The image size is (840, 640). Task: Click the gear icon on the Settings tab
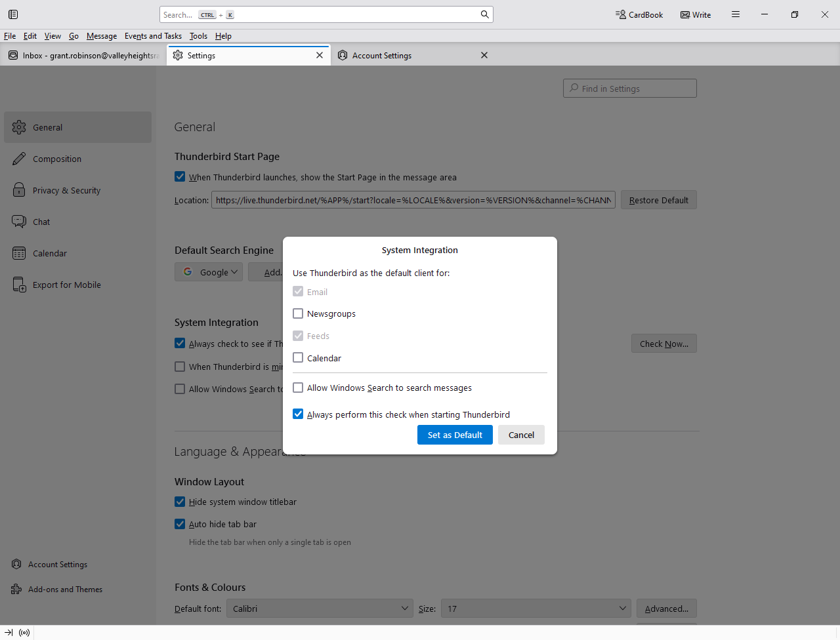click(x=178, y=55)
